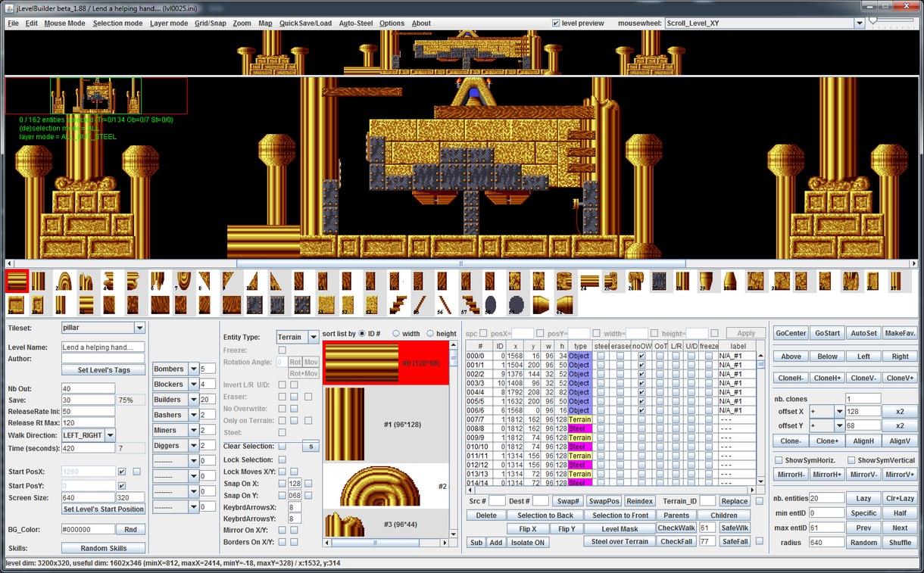Select tile 0 horizontal striped bar in palette
This screenshot has width=924, height=573.
pos(17,281)
